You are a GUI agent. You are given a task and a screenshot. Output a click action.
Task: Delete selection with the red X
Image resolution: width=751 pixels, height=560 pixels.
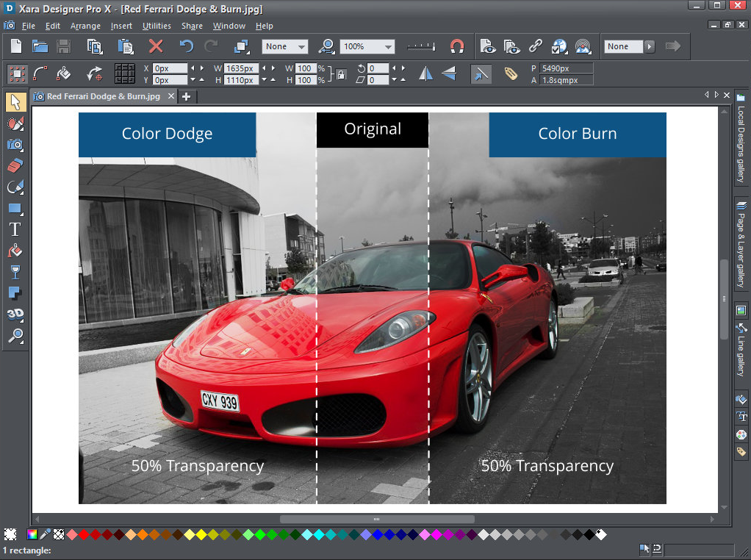[x=156, y=46]
